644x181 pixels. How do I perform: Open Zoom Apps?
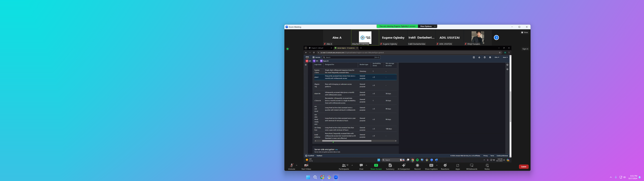(x=457, y=166)
